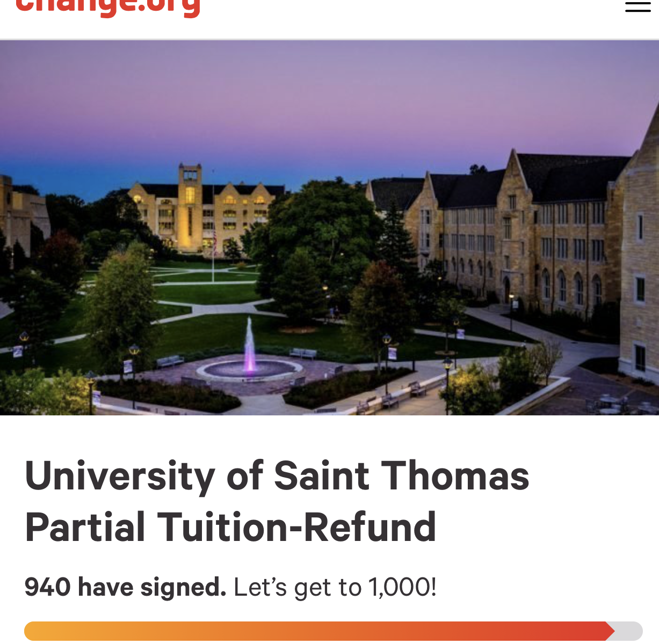This screenshot has height=644, width=659.
Task: Click the benches beside the fountain
Action: (x=303, y=354)
